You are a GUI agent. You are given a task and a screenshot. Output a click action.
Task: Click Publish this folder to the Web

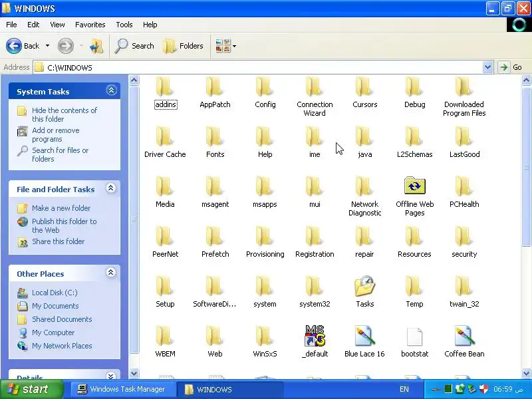click(64, 225)
